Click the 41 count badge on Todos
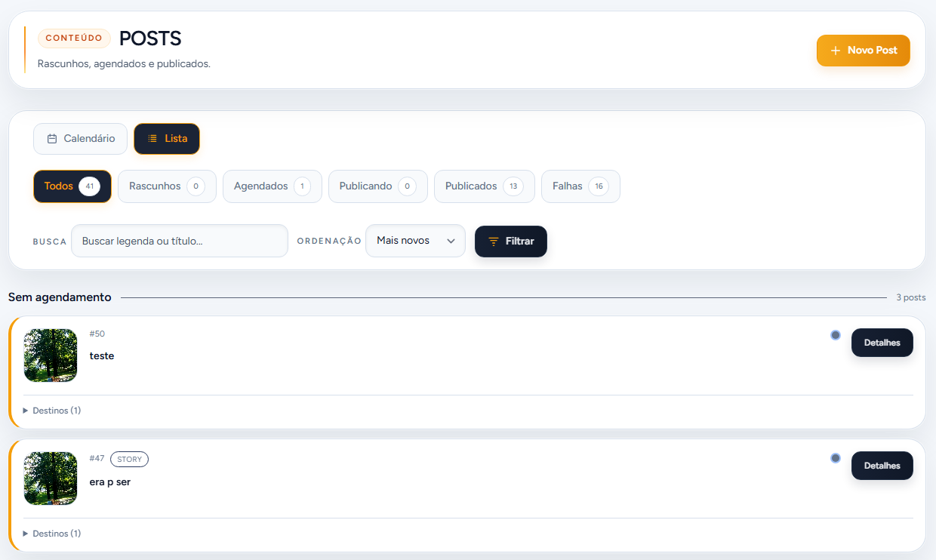This screenshot has width=936, height=560. click(89, 186)
